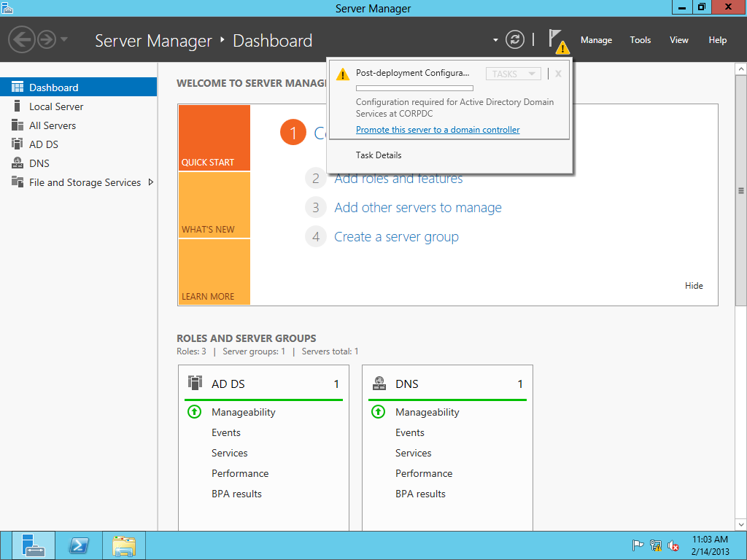The image size is (747, 560).
Task: Open the TASKS dropdown in notification popup
Action: click(x=513, y=74)
